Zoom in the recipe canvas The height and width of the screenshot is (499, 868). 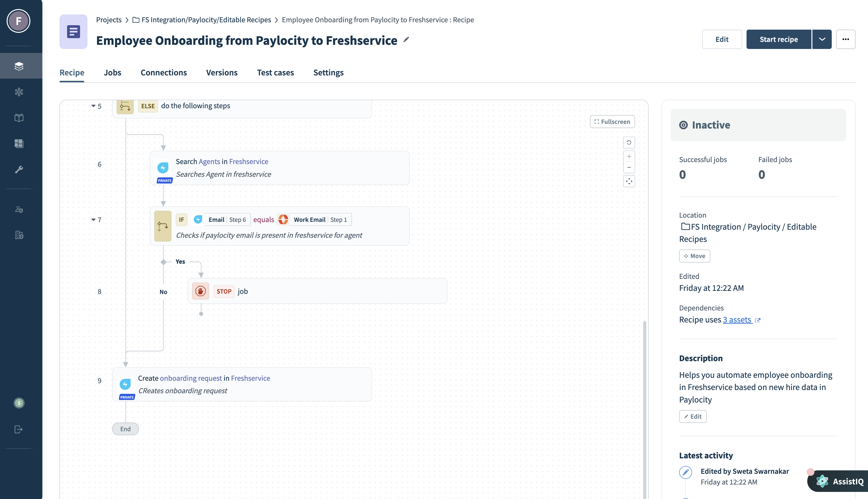(629, 157)
